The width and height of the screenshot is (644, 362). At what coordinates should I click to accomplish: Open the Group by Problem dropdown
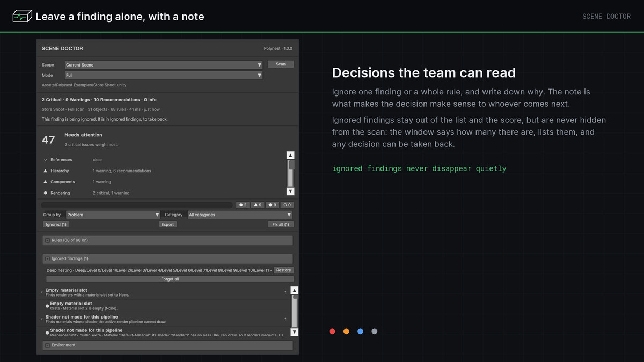coord(113,215)
